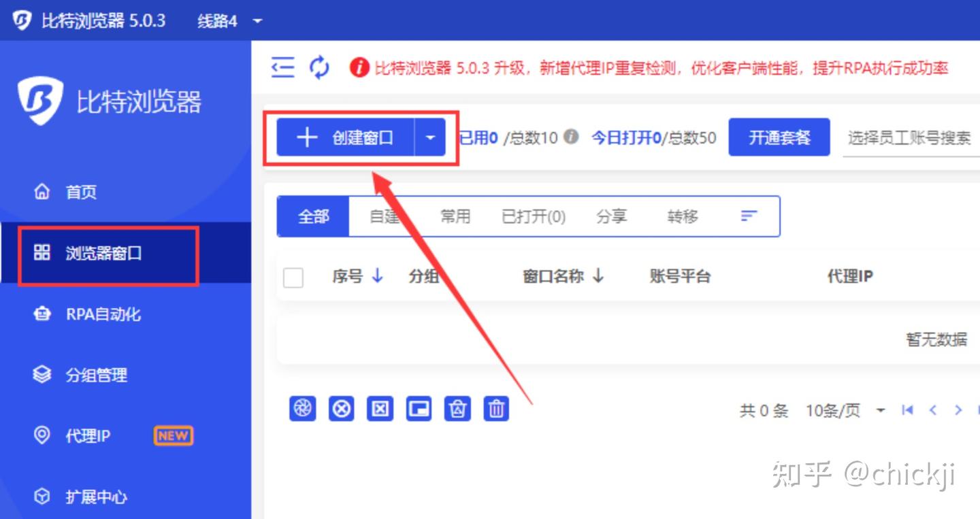The height and width of the screenshot is (519, 980).
Task: Expand the dropdown arrow beside 创建窗口
Action: [x=431, y=137]
